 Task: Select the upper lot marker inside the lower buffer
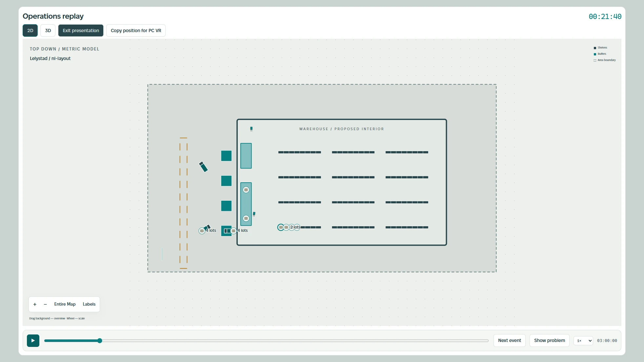pyautogui.click(x=246, y=190)
